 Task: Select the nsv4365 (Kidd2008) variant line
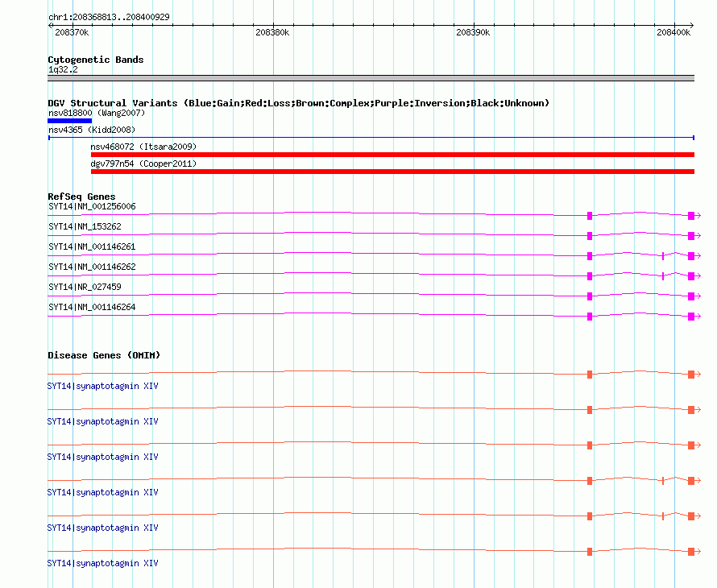point(371,137)
